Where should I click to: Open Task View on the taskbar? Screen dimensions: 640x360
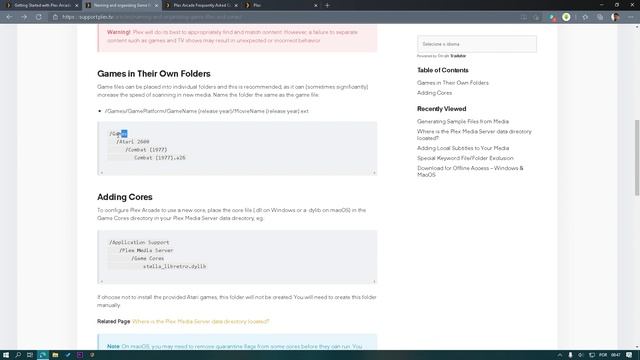coord(30,355)
